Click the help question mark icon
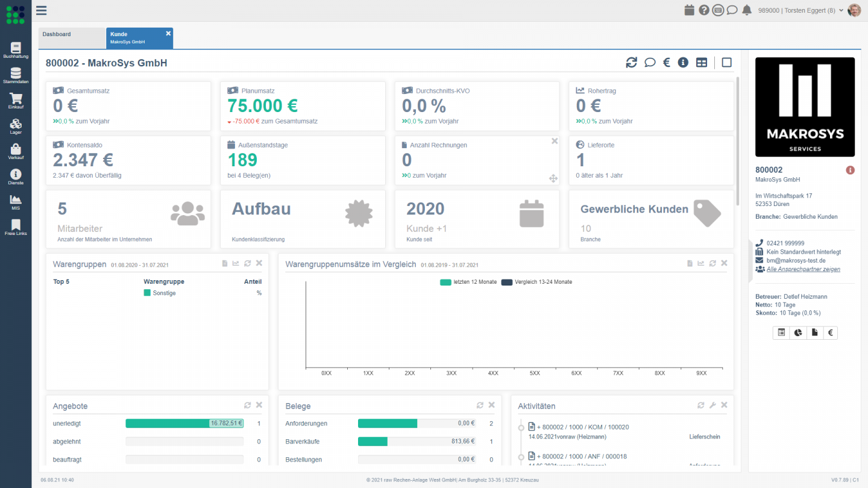The image size is (868, 488). tap(703, 10)
